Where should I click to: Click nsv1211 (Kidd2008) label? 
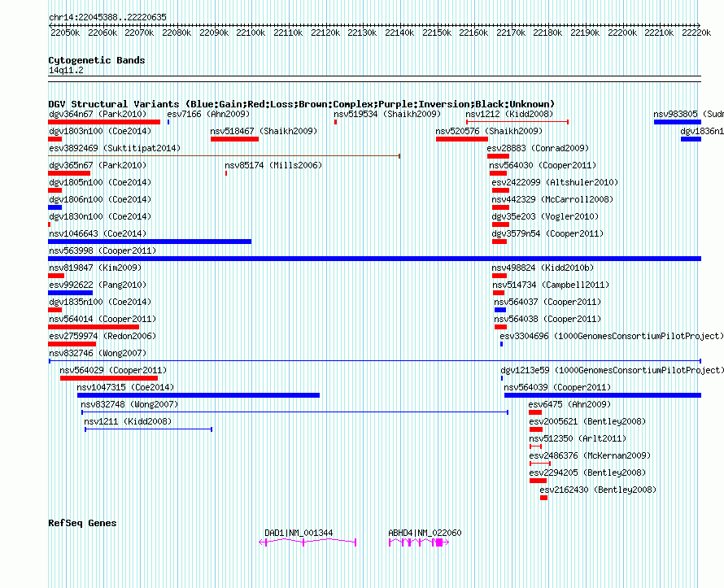tap(128, 421)
